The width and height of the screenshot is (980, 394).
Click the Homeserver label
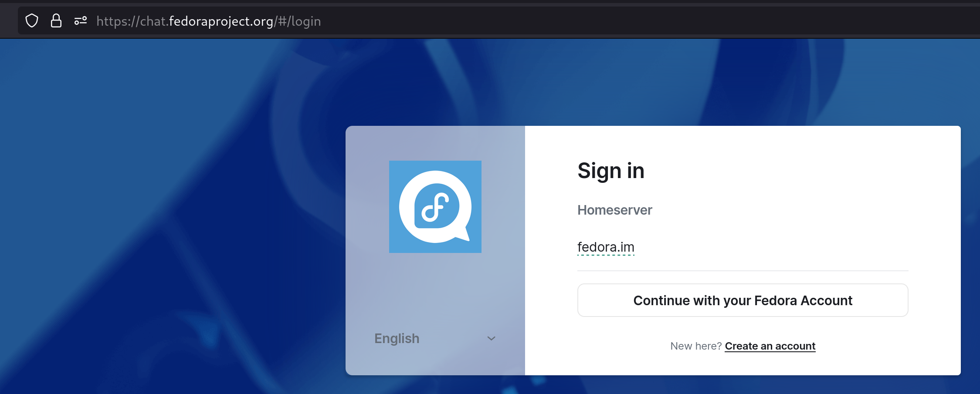pos(614,210)
